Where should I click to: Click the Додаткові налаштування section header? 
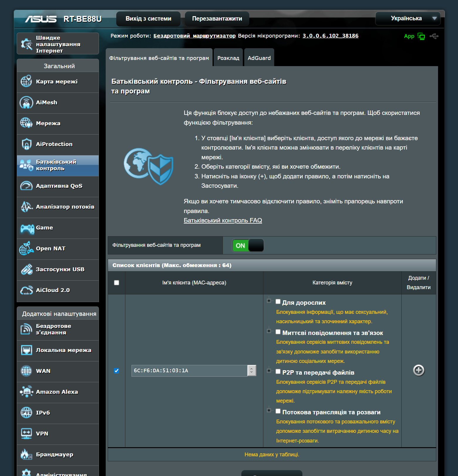click(58, 314)
